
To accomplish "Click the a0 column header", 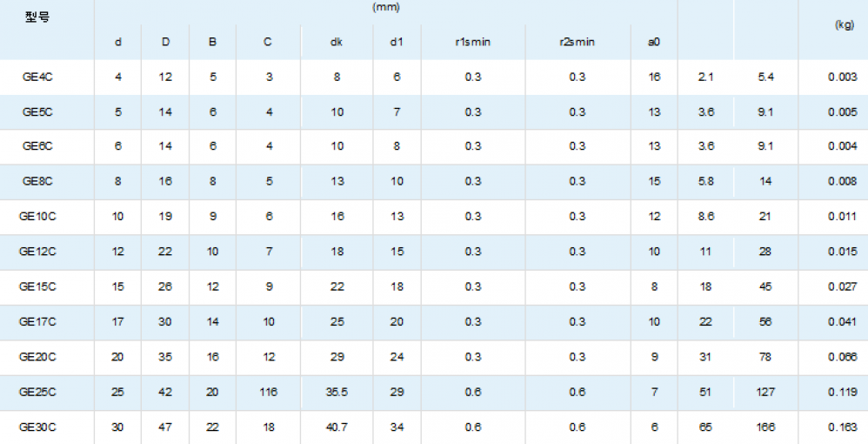I will (x=654, y=42).
